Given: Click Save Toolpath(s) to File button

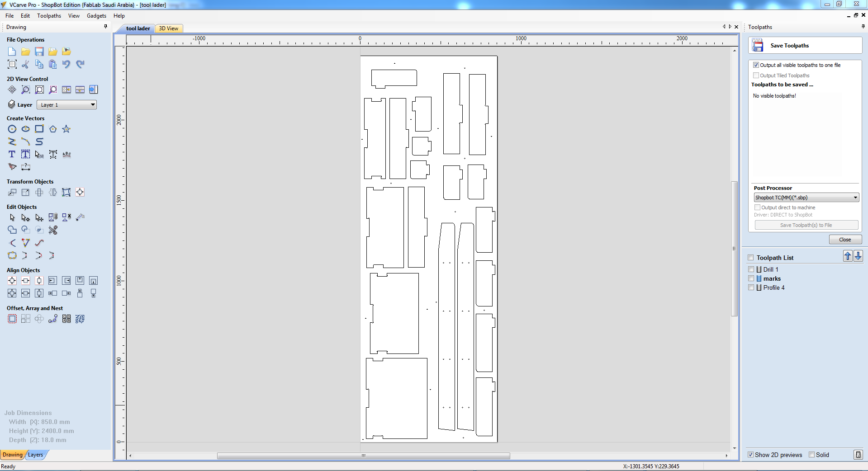Looking at the screenshot, I should click(x=806, y=225).
